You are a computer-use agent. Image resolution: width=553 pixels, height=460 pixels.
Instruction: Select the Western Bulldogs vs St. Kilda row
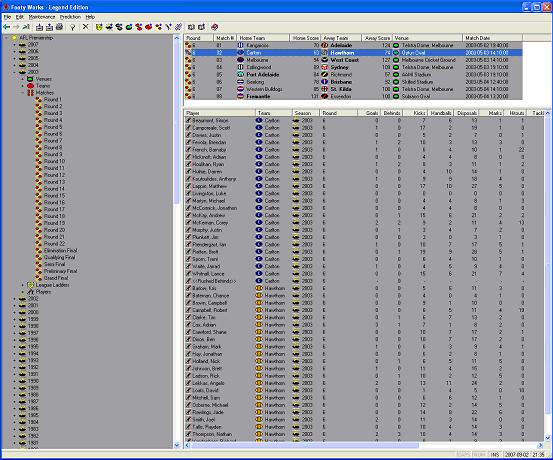353,89
